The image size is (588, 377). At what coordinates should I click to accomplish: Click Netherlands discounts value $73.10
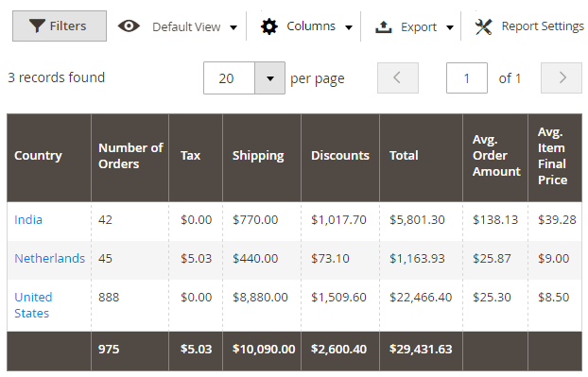330,258
